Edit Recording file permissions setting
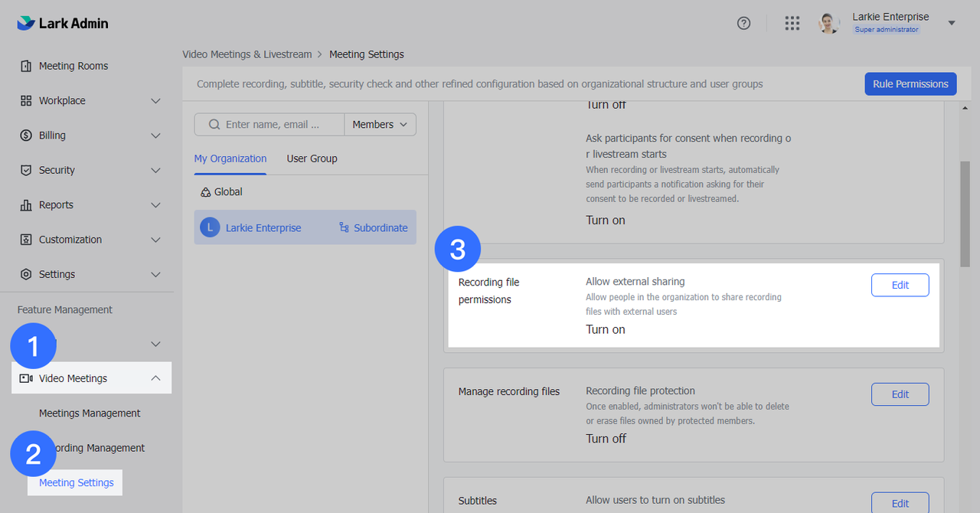 coord(900,285)
